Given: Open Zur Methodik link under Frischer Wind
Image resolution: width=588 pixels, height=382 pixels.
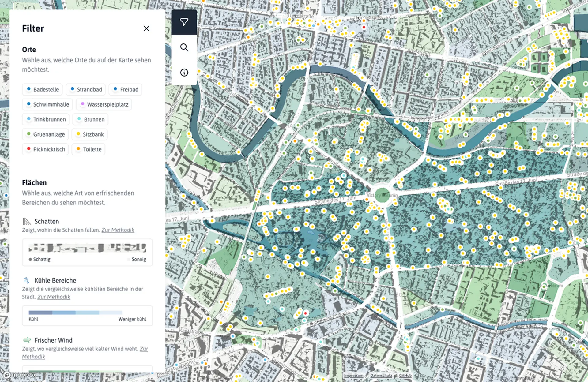Looking at the screenshot, I should [x=85, y=353].
